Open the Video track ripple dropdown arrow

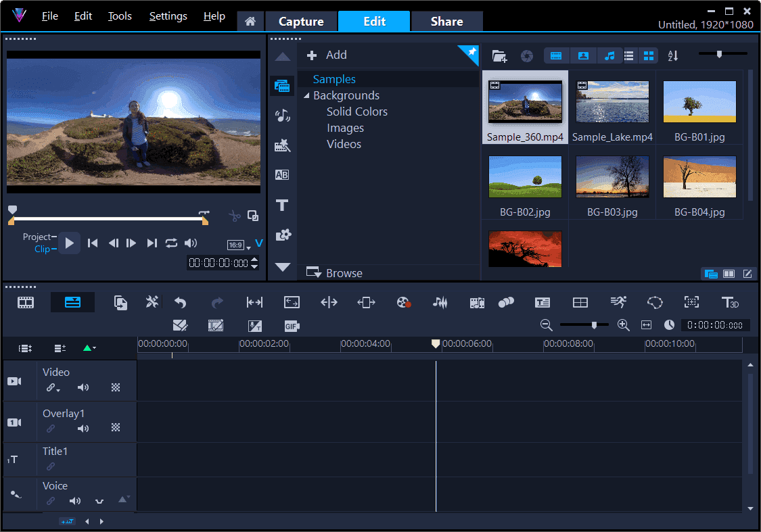[58, 391]
